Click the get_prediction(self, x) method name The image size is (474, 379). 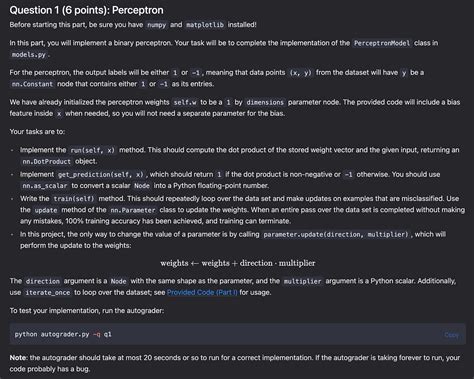pos(101,175)
